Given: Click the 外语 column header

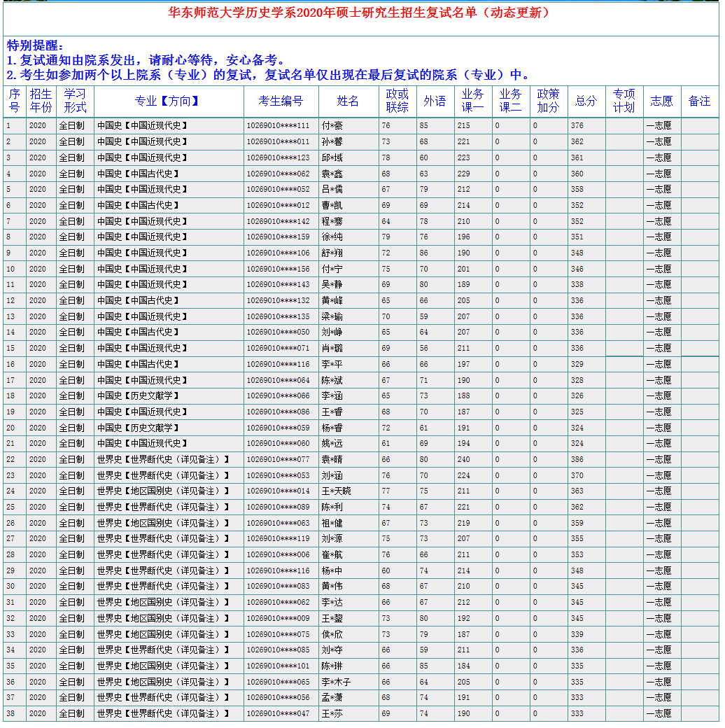Looking at the screenshot, I should click(x=435, y=101).
